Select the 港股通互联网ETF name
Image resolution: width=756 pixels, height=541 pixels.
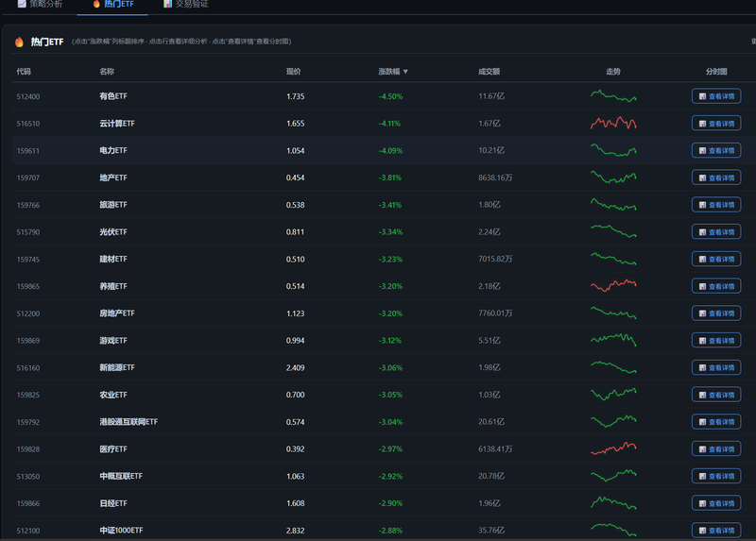[129, 422]
